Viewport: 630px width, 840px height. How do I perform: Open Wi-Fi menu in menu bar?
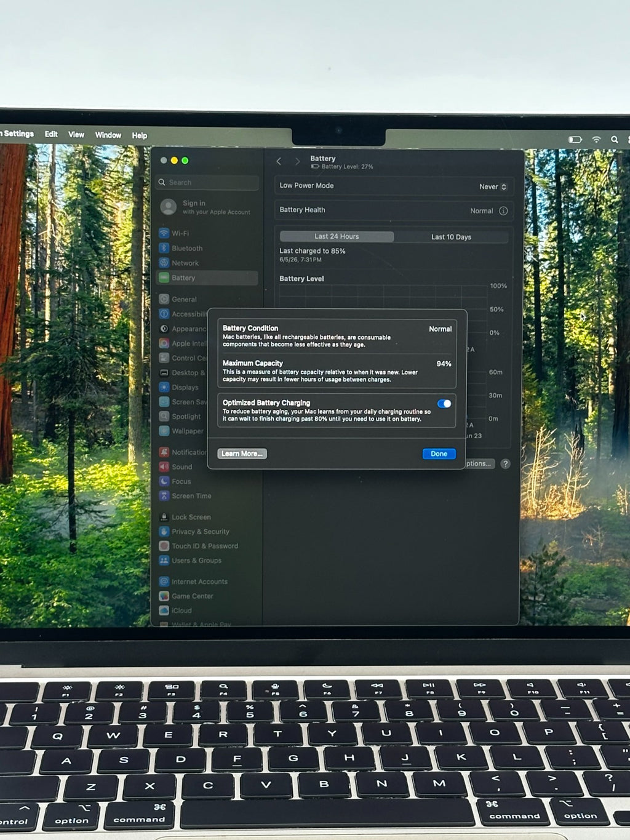point(596,140)
